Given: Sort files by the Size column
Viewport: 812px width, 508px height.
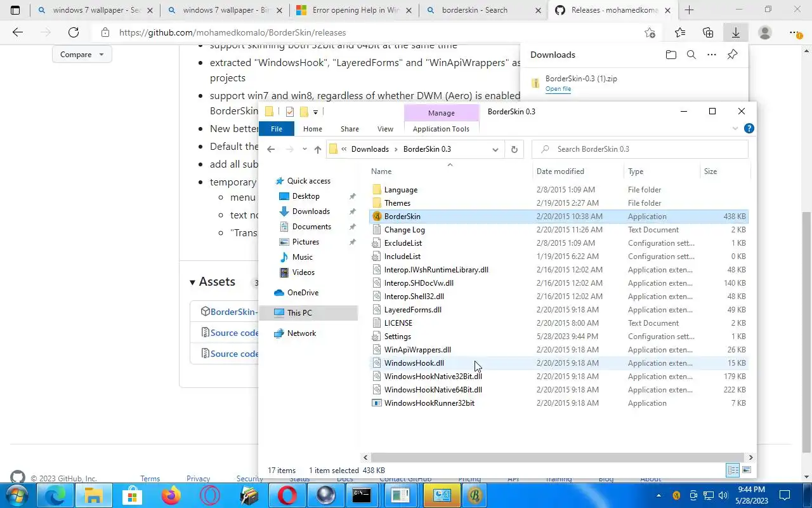Looking at the screenshot, I should pyautogui.click(x=724, y=171).
